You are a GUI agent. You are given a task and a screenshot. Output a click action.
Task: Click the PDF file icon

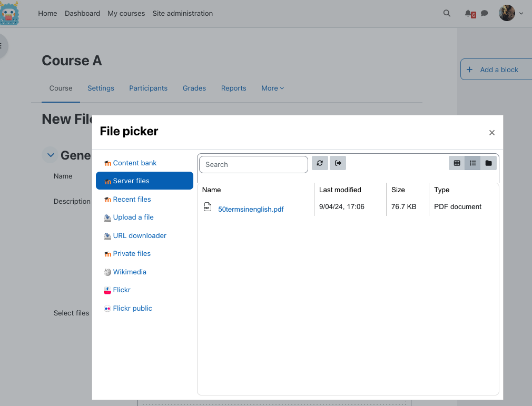pyautogui.click(x=208, y=206)
